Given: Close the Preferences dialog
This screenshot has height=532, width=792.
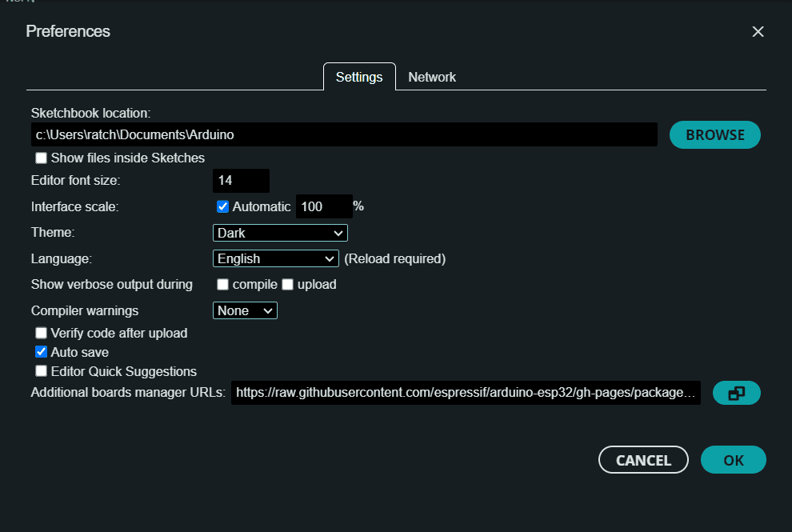Looking at the screenshot, I should pos(758,31).
